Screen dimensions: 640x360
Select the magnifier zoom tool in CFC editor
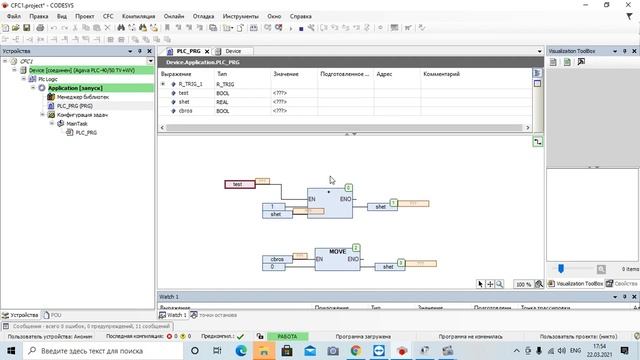(x=500, y=284)
